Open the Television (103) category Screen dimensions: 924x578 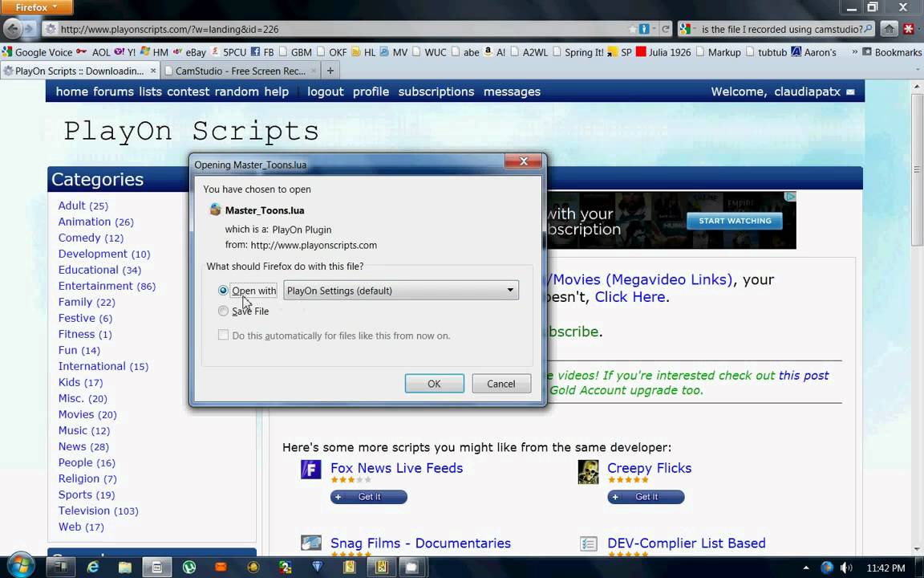98,511
